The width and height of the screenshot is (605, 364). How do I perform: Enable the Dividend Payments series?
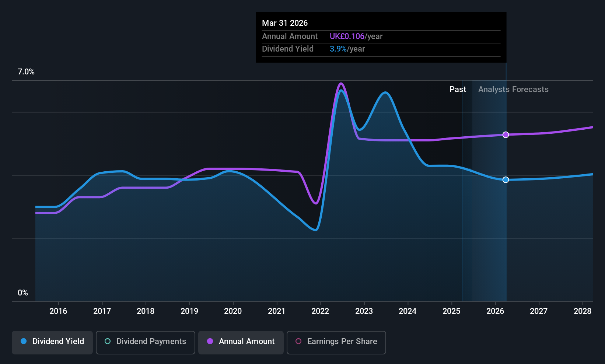point(146,343)
